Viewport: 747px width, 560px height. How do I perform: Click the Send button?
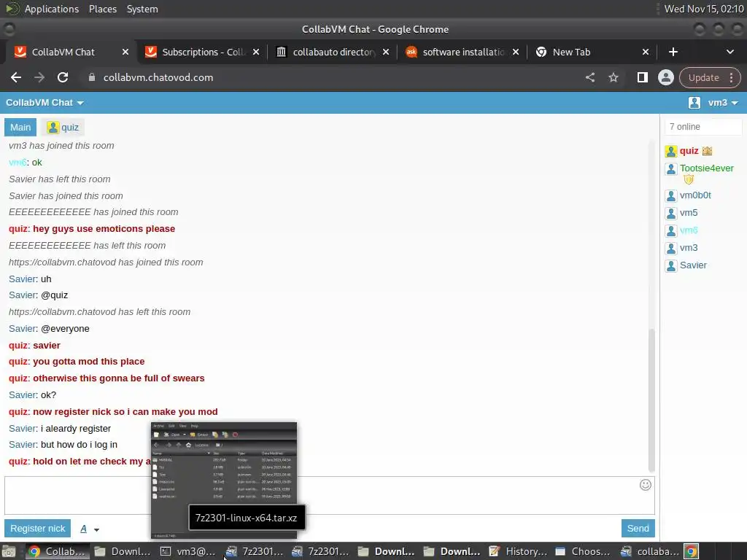point(638,529)
